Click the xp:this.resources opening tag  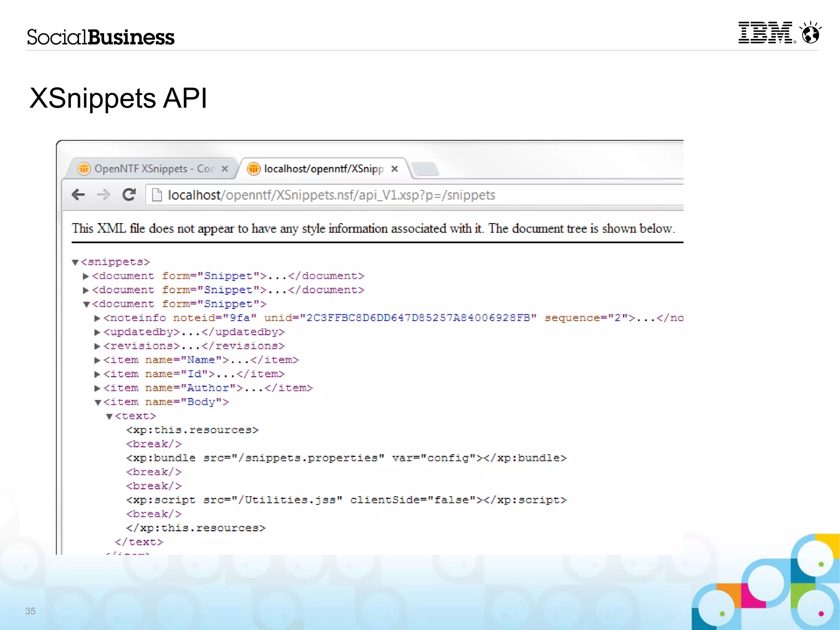[192, 430]
